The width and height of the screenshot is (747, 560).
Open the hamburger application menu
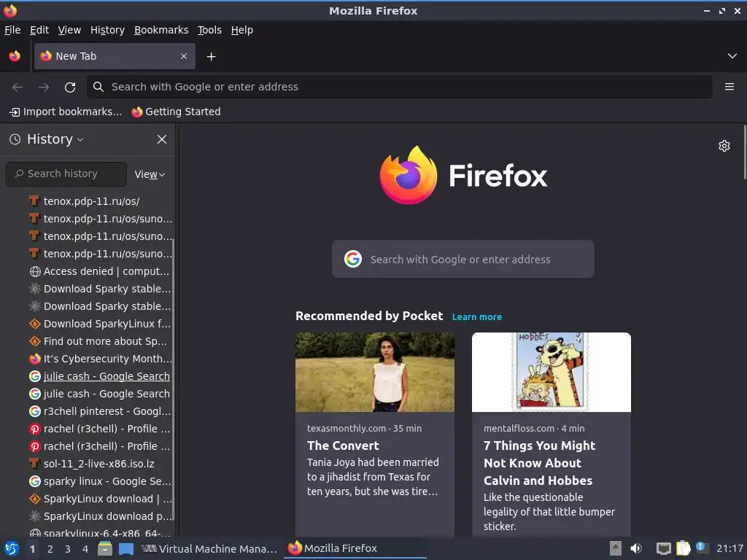729,87
